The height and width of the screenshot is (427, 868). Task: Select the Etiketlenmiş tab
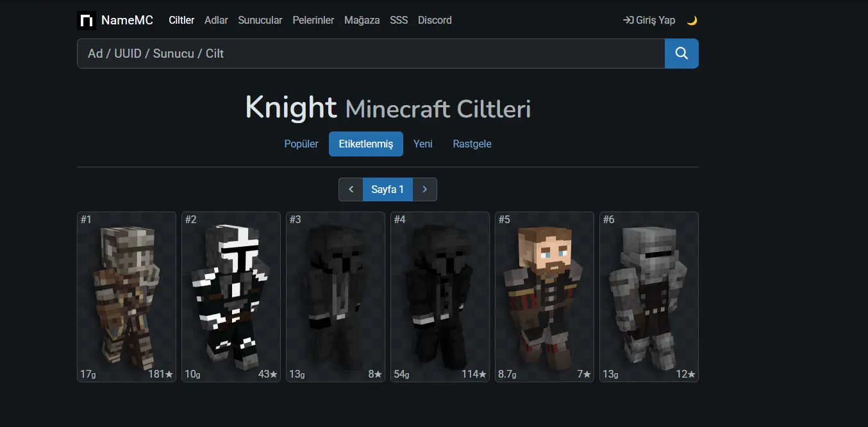click(366, 144)
